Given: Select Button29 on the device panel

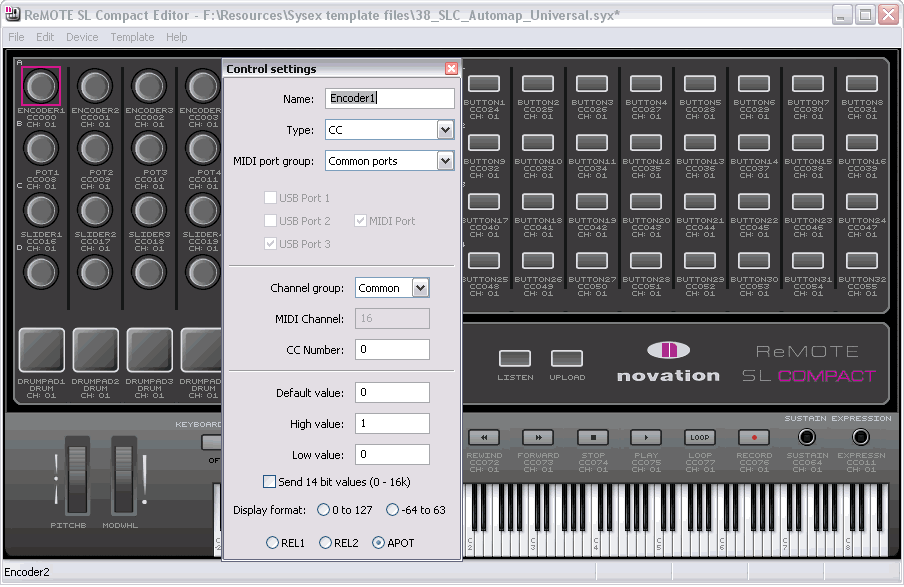Looking at the screenshot, I should coord(700,261).
